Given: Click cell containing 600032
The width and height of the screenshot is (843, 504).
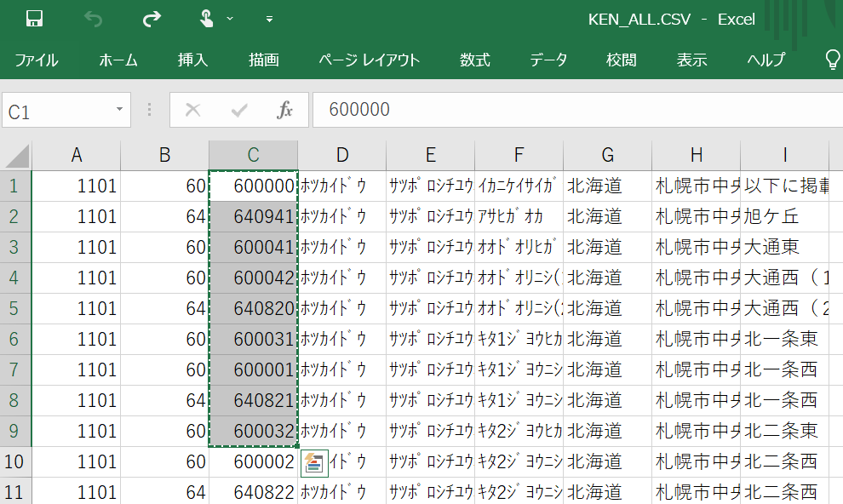Looking at the screenshot, I should [x=253, y=431].
